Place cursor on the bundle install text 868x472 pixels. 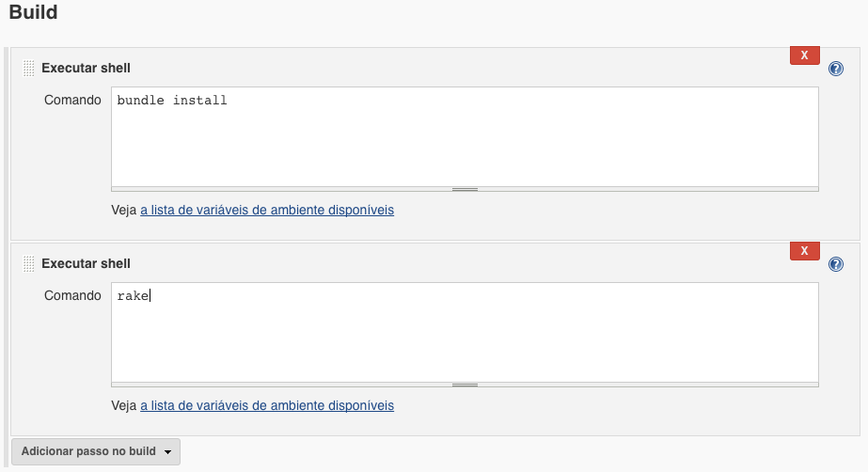tap(171, 101)
